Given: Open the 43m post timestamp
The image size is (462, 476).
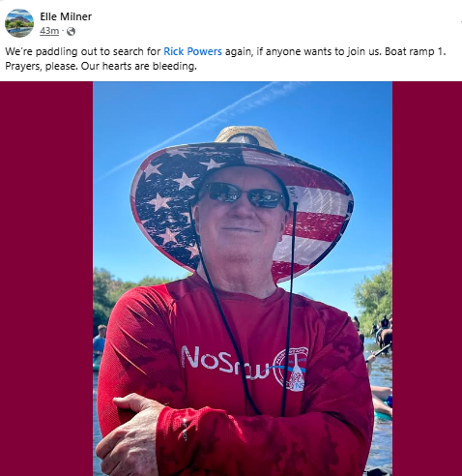Looking at the screenshot, I should pos(49,31).
